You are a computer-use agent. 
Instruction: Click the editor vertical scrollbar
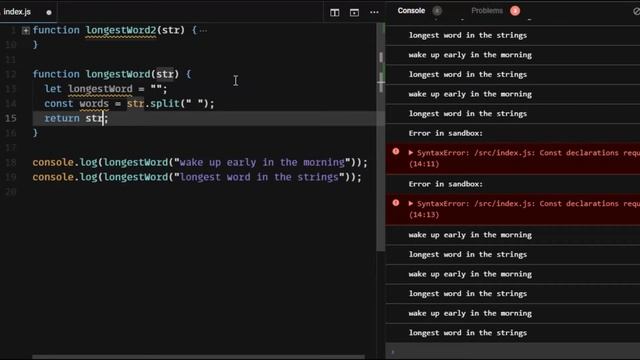pyautogui.click(x=380, y=137)
